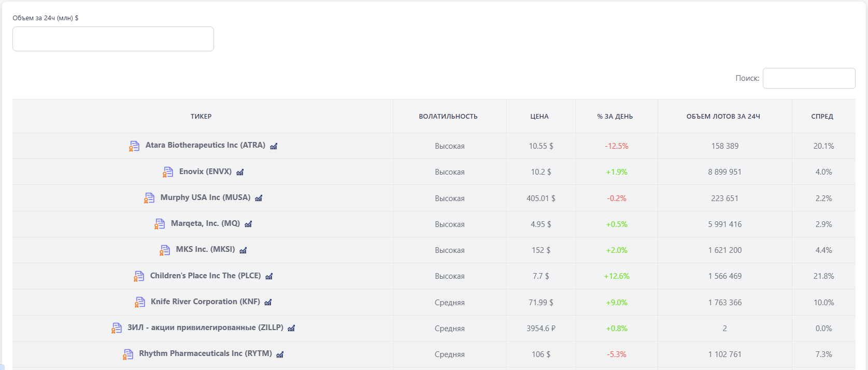The image size is (868, 370).
Task: Open Rhythm Pharmaceuticals Inc (RYTM) link
Action: [x=205, y=353]
